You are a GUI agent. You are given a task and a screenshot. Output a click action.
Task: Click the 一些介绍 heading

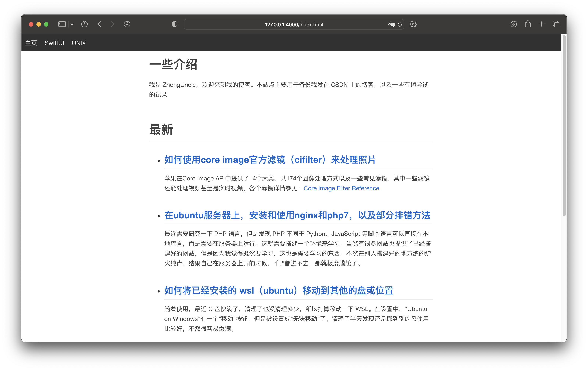click(x=173, y=64)
